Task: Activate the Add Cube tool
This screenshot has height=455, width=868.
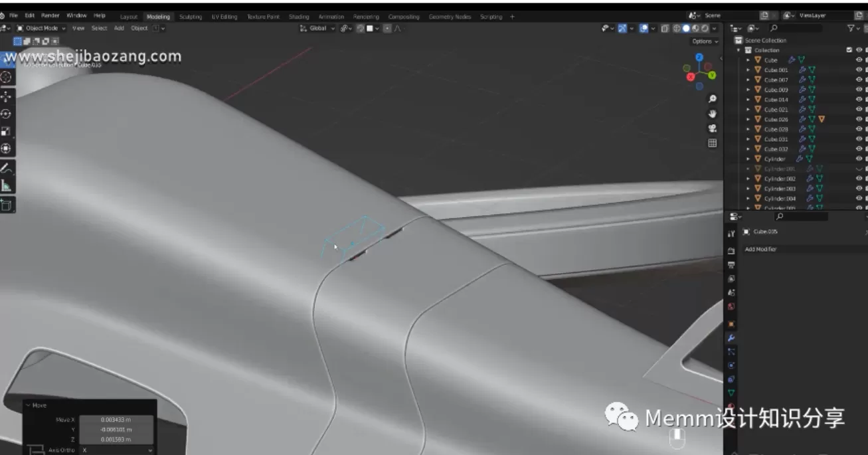Action: [x=6, y=205]
